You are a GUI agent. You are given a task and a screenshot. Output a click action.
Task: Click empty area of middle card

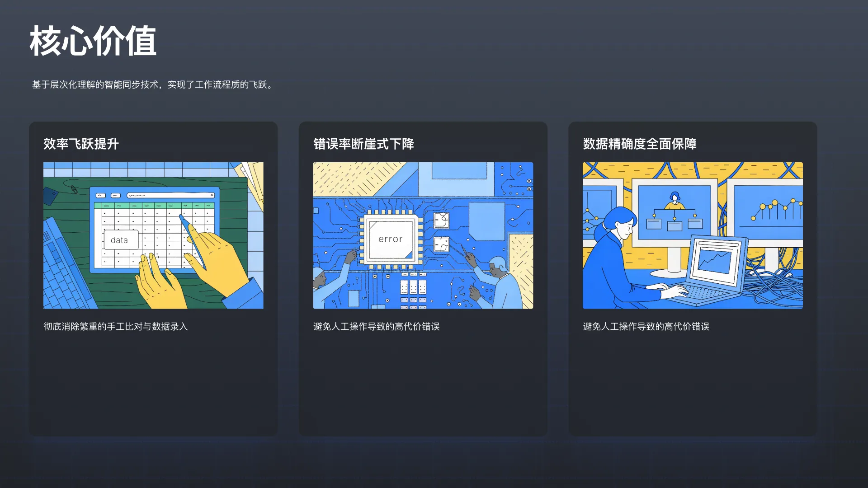pos(423,384)
